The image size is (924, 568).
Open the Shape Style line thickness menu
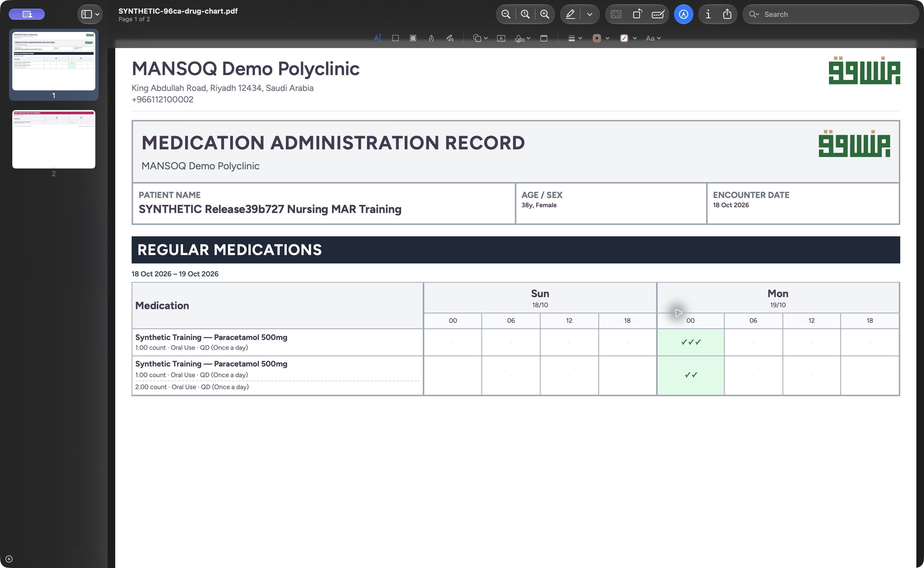click(575, 38)
